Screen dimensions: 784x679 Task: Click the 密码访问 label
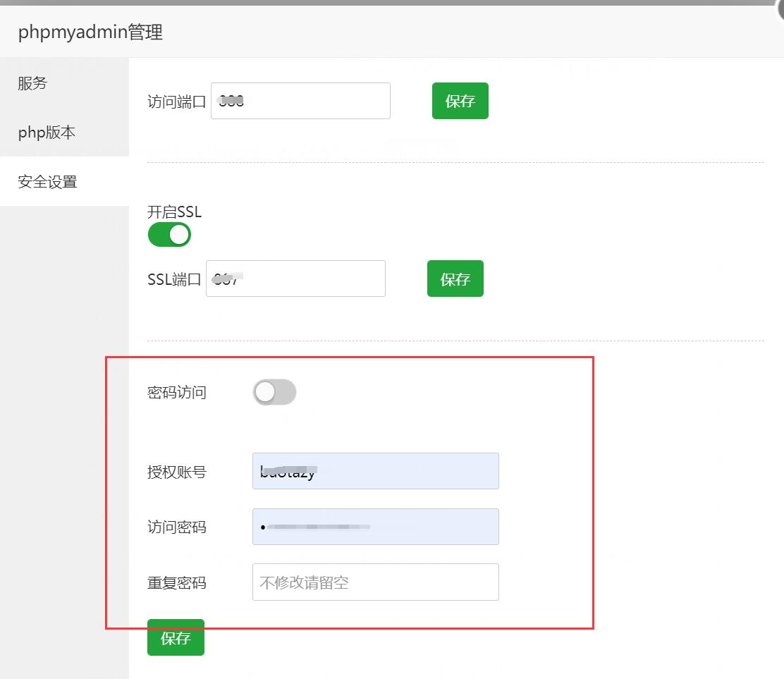point(177,393)
